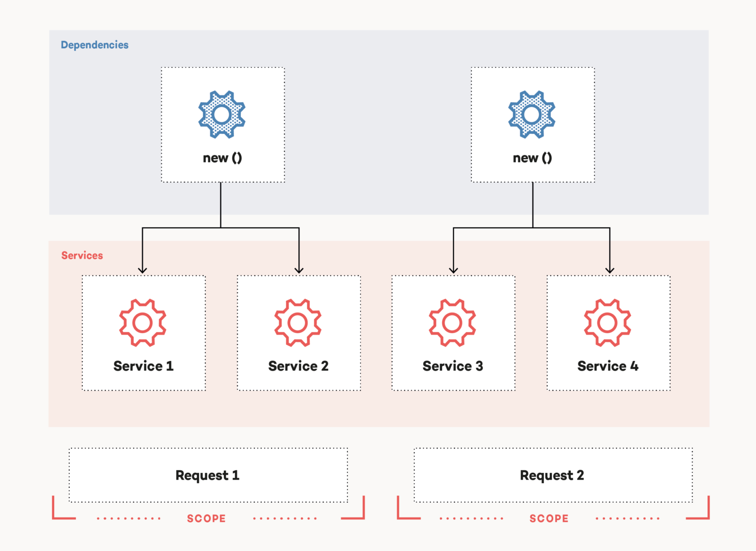The image size is (756, 551).
Task: Select the red gear icon in Service 3
Action: tap(453, 322)
